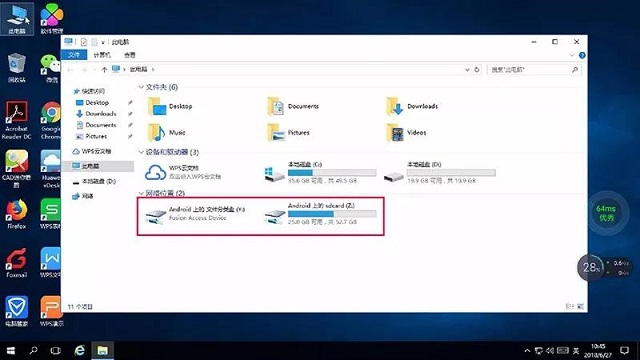Select local disk (C:) drive
Viewport: 640px width, 360px height.
320,172
